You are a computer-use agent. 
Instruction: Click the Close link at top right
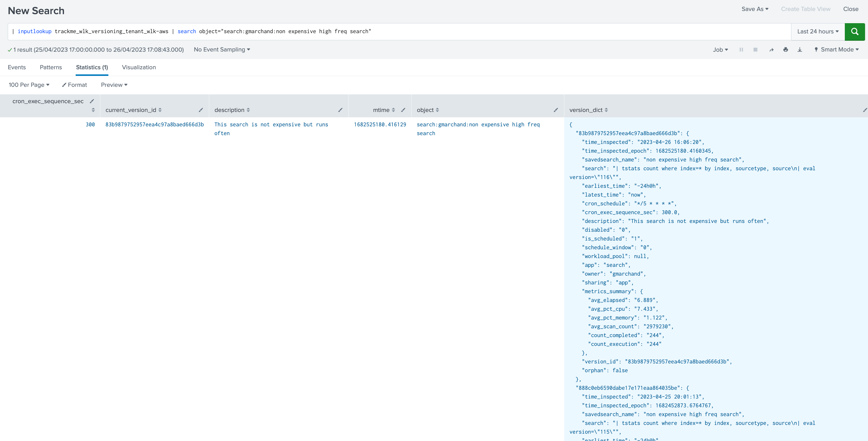click(851, 9)
